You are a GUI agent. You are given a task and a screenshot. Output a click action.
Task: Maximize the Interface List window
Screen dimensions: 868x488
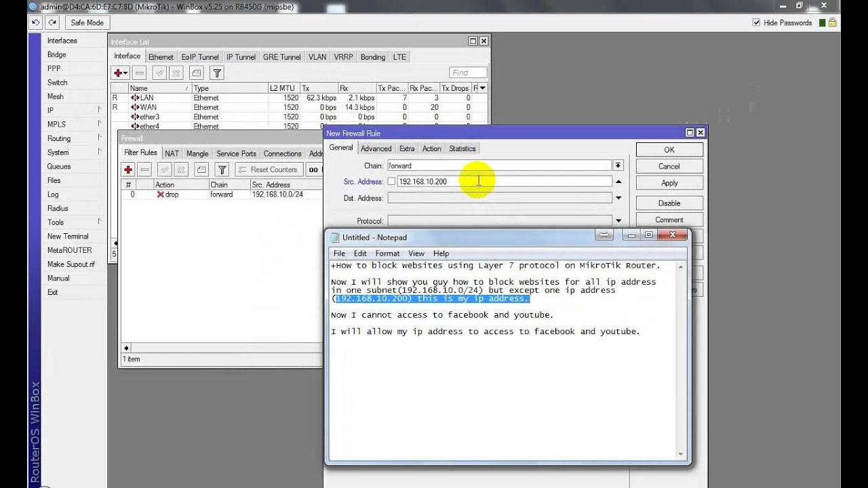click(x=473, y=41)
